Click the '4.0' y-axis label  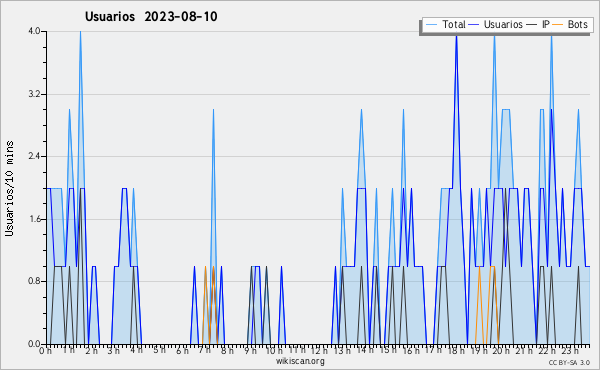[x=34, y=31]
